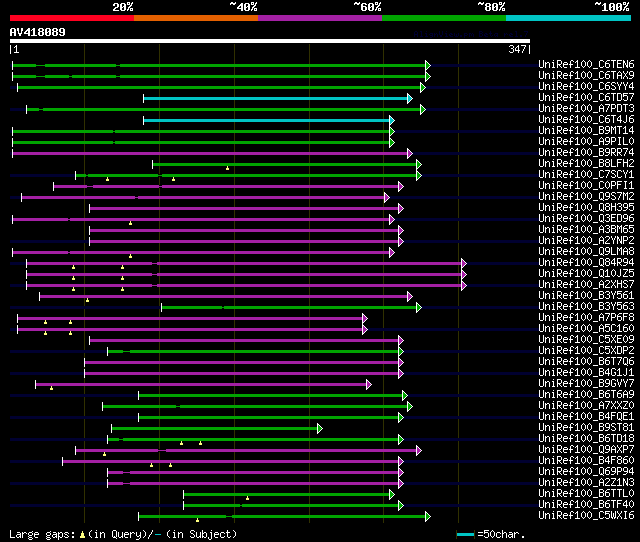Open the UniRef100_B3Y561 entry

tap(586, 296)
